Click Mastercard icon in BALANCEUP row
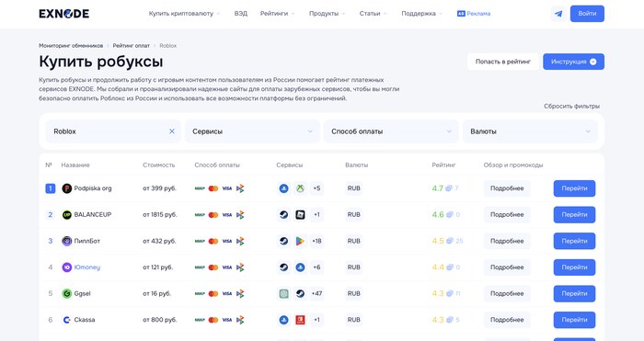This screenshot has width=644, height=341. (x=213, y=214)
